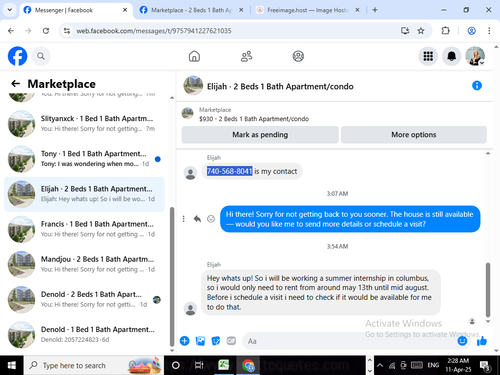Click the conversation list scrollbar
500x375 pixels.
pos(172,277)
